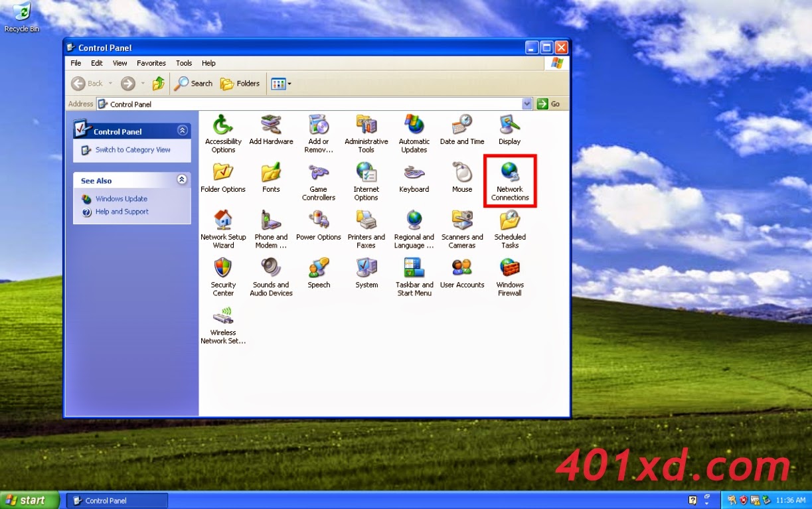Screen dimensions: 812x509
Task: Open Windows Update link
Action: tap(122, 199)
